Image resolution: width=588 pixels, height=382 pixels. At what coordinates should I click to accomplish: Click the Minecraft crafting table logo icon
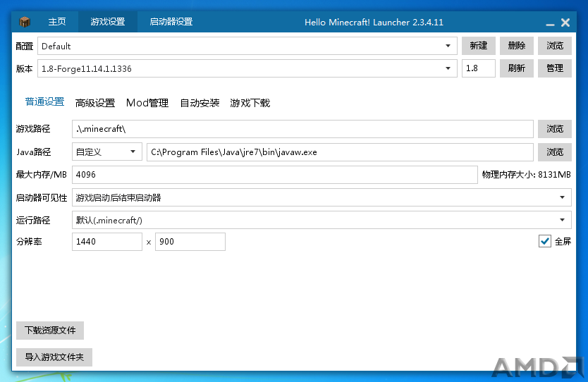pos(25,22)
